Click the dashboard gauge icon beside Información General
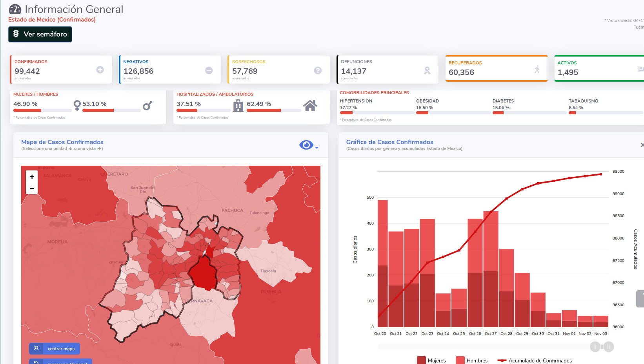Viewport: 644px width, 364px height. pyautogui.click(x=15, y=9)
